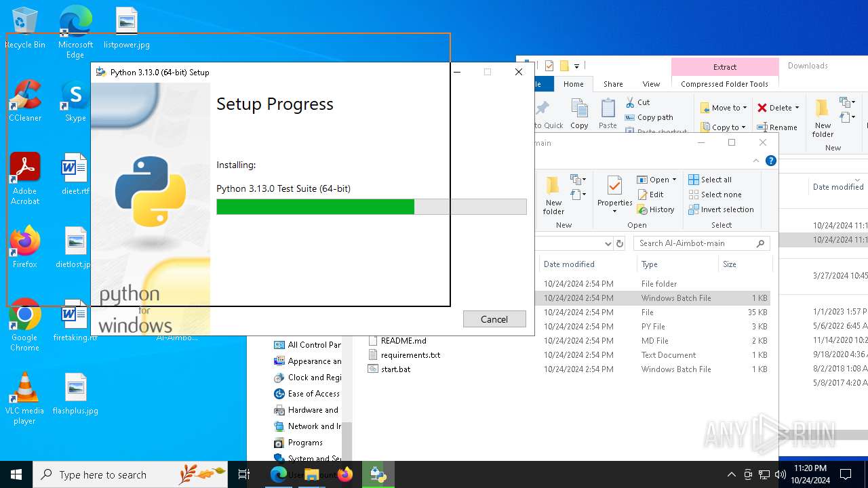The width and height of the screenshot is (868, 488).
Task: Switch to the Home ribbon tab
Action: pos(573,84)
